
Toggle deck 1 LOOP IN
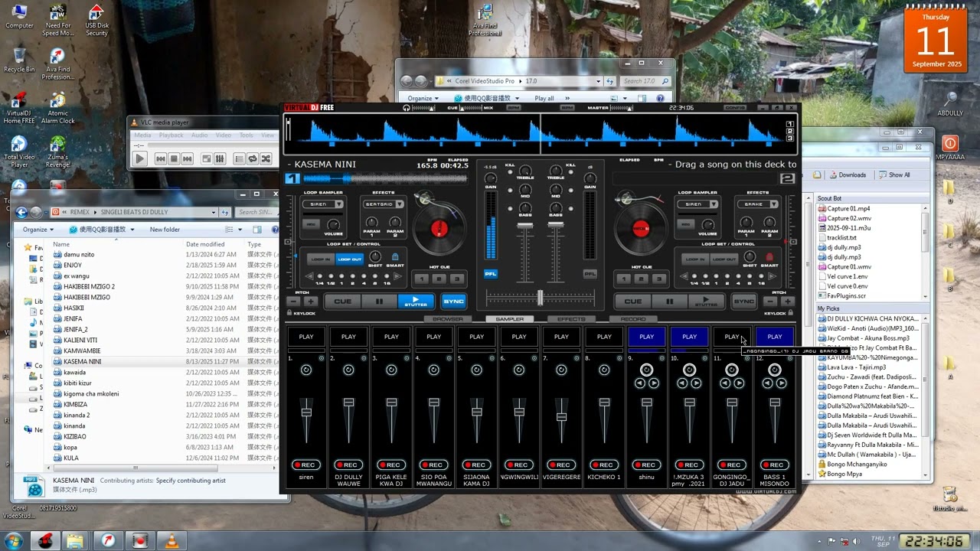coord(320,259)
